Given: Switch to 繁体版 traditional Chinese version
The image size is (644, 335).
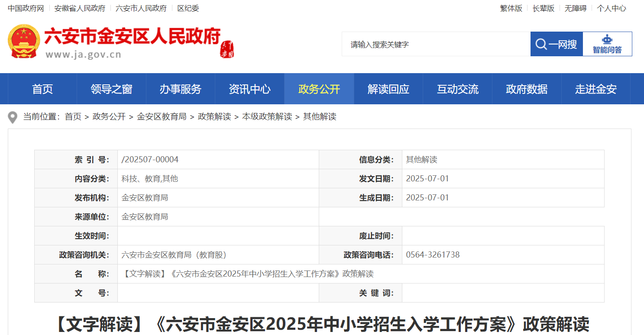Looking at the screenshot, I should click(511, 8).
